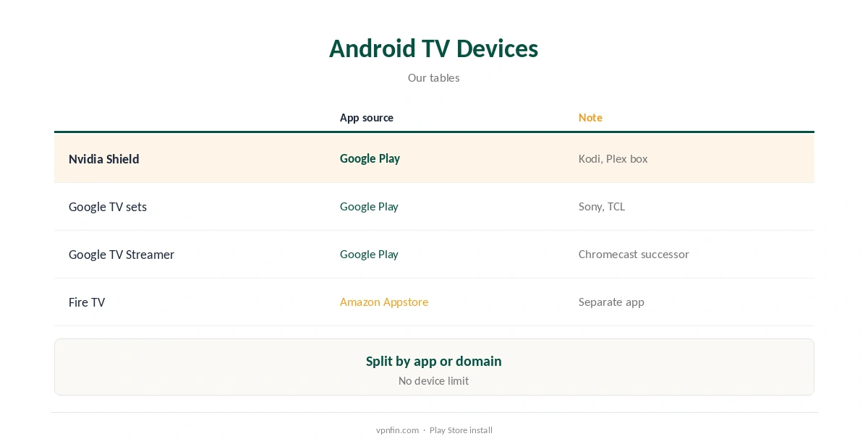
Task: Select the "Fire TV" row name
Action: [x=87, y=302]
